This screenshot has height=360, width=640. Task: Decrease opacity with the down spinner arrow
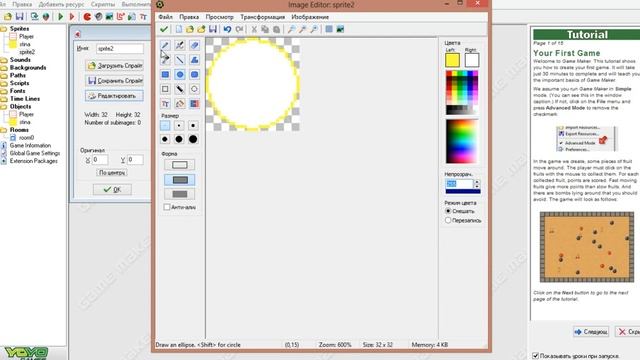point(477,187)
